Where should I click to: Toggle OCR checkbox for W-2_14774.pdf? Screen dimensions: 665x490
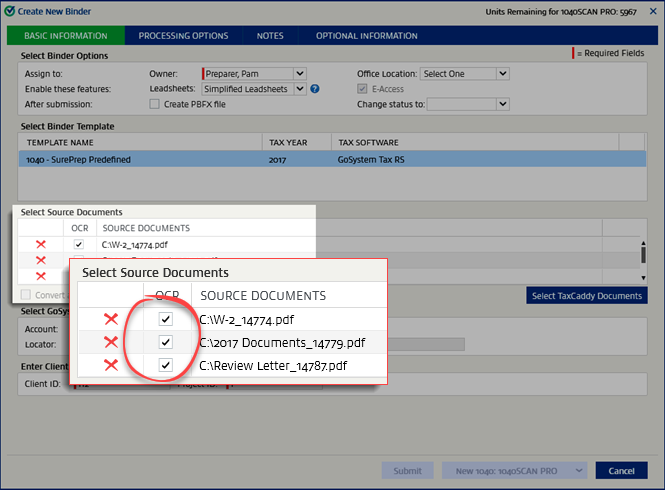point(166,319)
